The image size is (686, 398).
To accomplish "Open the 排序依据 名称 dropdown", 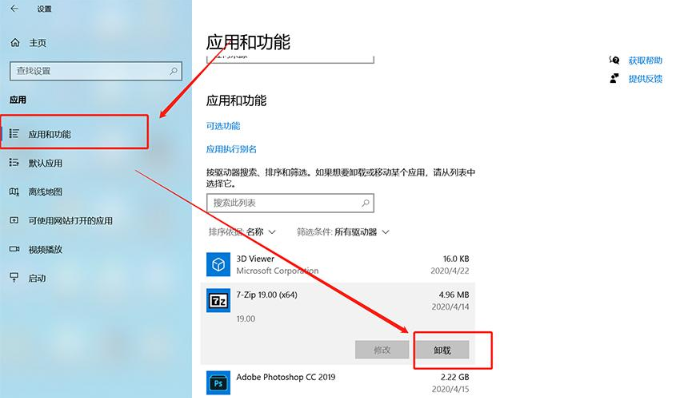I will pos(242,232).
